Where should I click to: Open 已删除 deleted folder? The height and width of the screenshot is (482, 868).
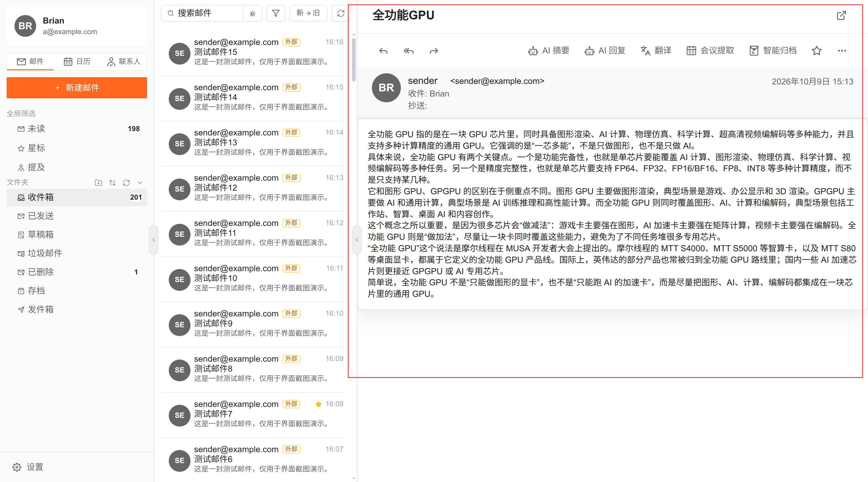click(x=77, y=272)
